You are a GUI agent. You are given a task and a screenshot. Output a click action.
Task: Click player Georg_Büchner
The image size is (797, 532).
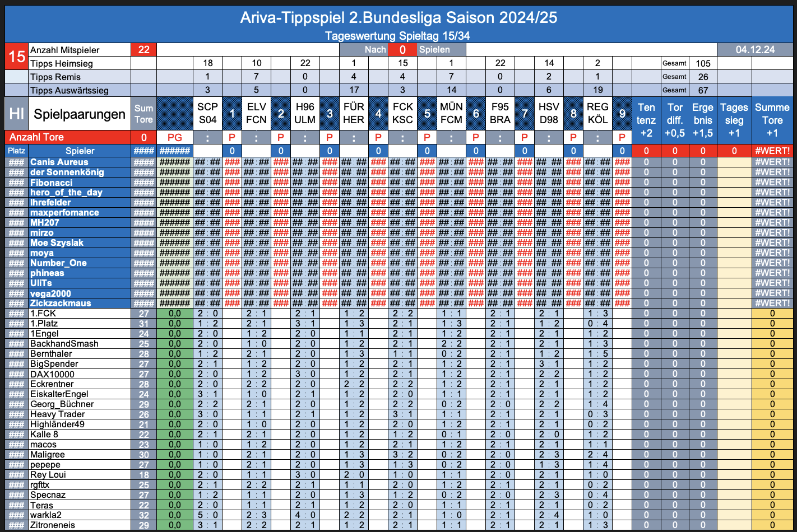pos(62,404)
